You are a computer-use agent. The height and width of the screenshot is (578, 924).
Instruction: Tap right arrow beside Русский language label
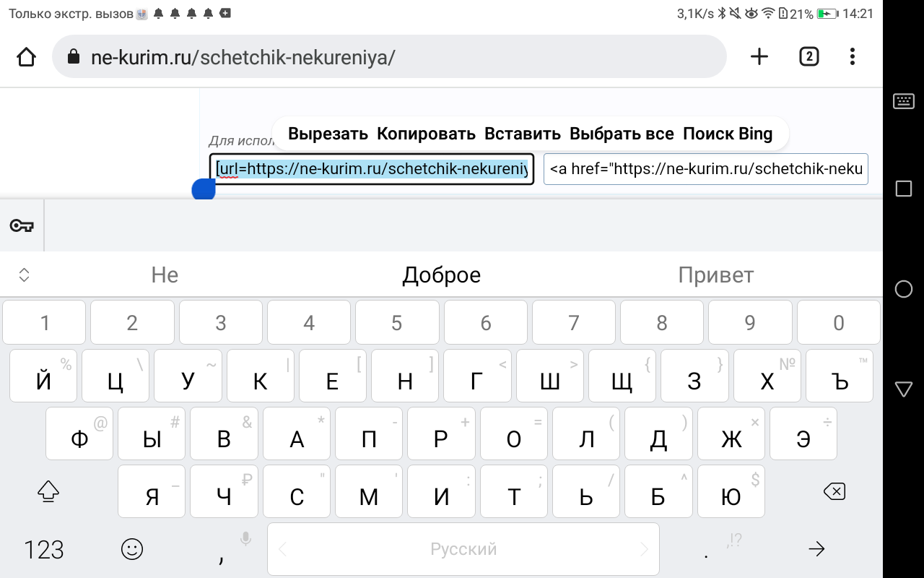pos(645,549)
